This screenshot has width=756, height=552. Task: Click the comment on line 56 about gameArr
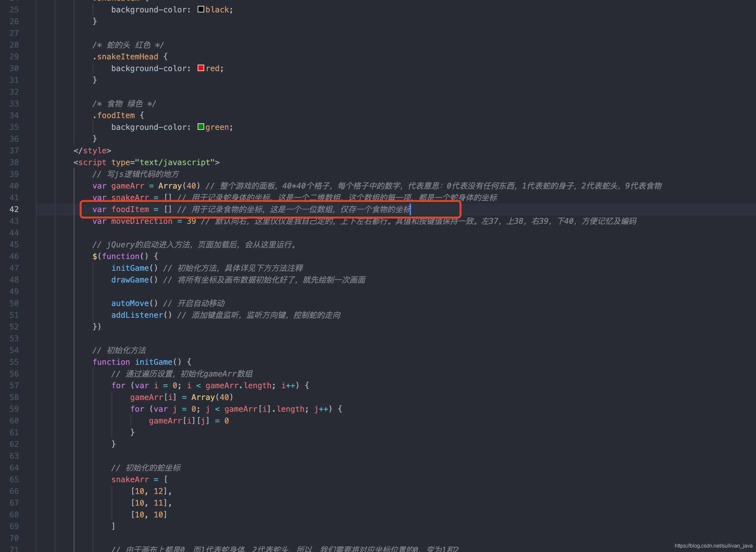[x=182, y=374]
